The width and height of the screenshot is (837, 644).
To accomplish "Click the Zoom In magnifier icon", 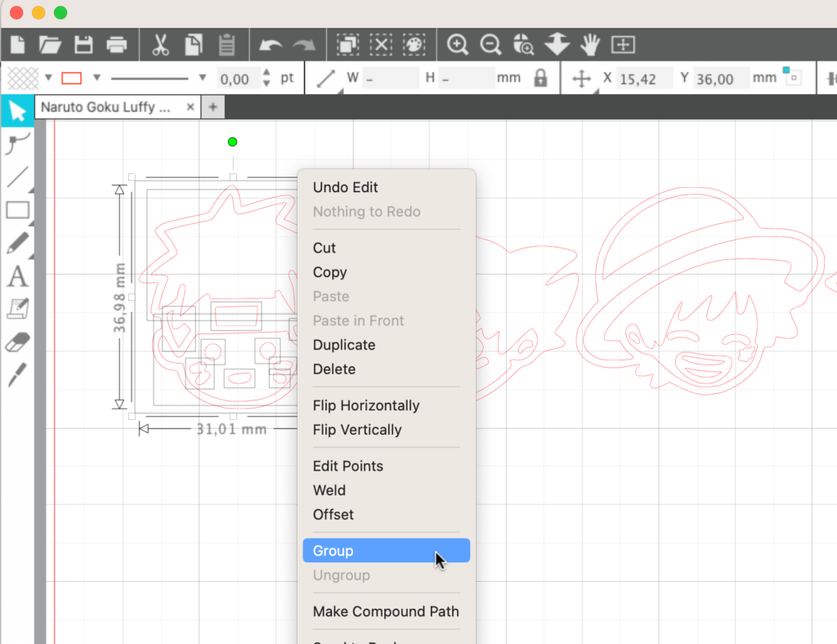I will (458, 44).
